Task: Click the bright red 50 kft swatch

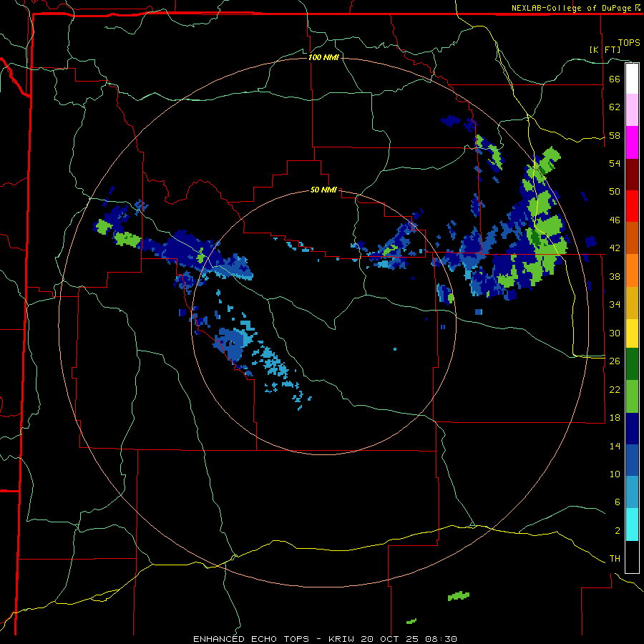Action: click(632, 206)
